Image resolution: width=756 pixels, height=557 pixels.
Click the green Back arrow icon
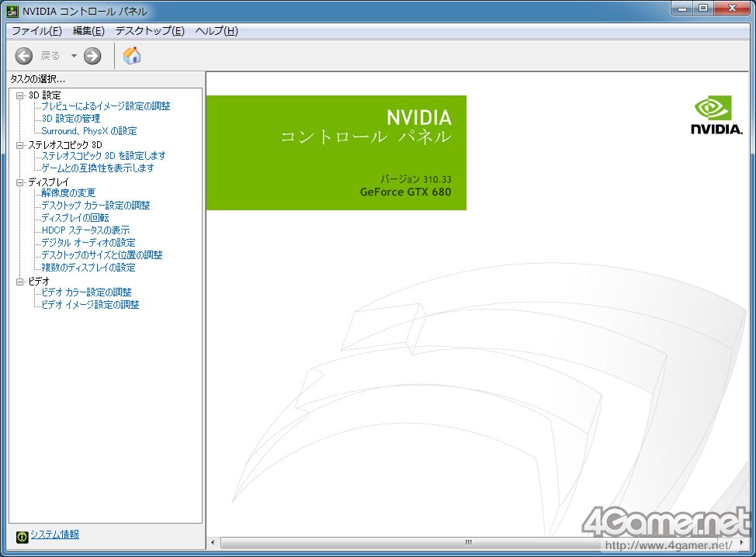coord(23,56)
